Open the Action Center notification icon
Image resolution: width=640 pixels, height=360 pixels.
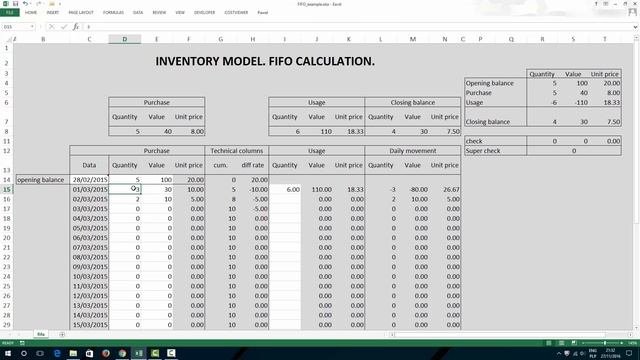pos(629,353)
